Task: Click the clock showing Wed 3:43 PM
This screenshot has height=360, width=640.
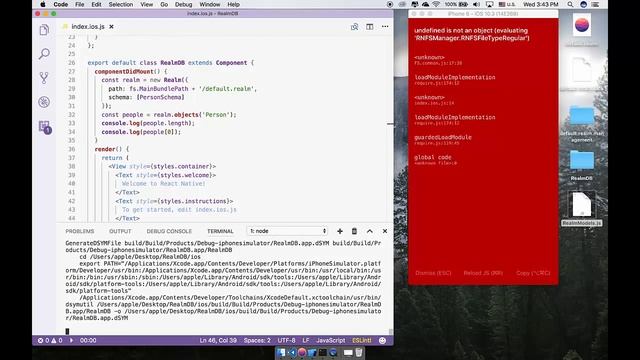Action: [540, 4]
